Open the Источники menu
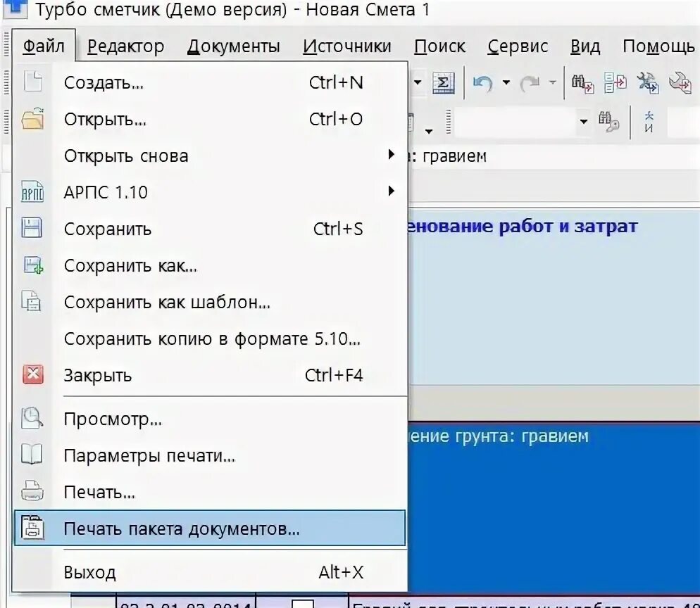 point(347,46)
